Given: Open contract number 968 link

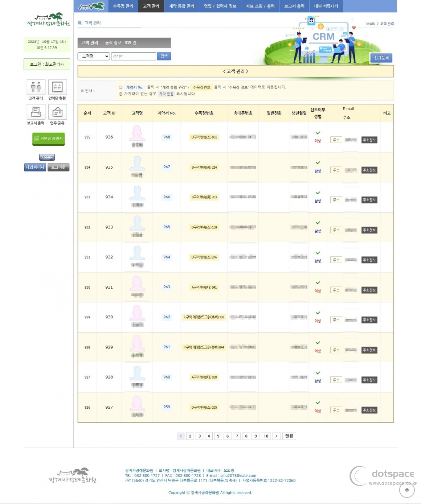Looking at the screenshot, I should 166,137.
